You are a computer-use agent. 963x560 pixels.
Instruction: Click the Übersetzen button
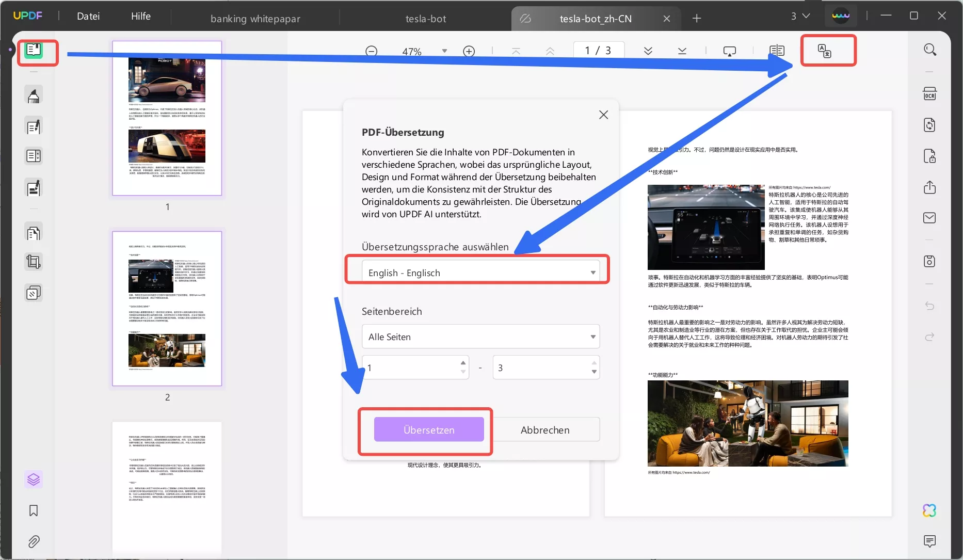click(x=429, y=429)
